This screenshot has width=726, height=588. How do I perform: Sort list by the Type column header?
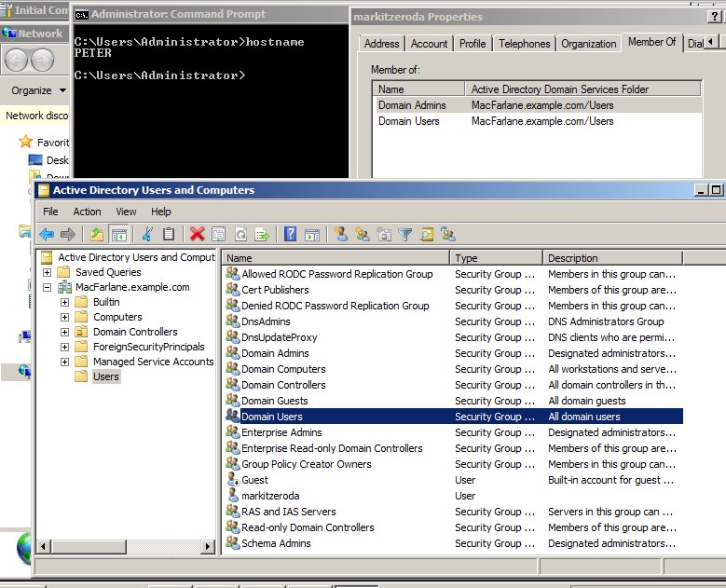[x=496, y=258]
